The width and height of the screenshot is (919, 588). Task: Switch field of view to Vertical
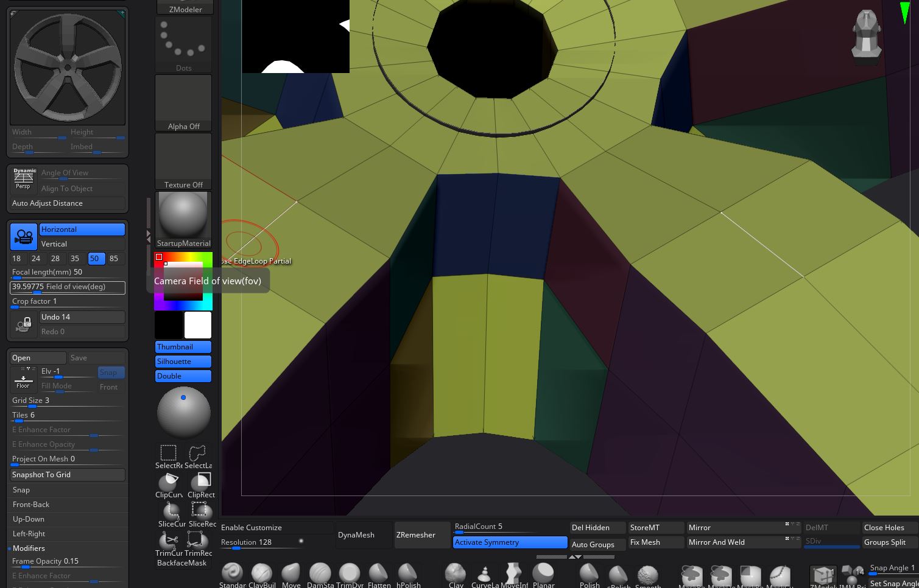pyautogui.click(x=82, y=244)
